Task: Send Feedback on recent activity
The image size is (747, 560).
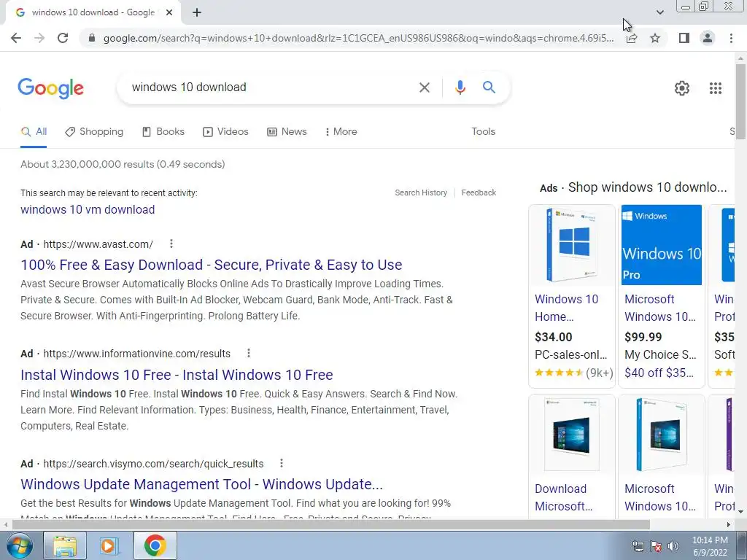Action: tap(479, 192)
